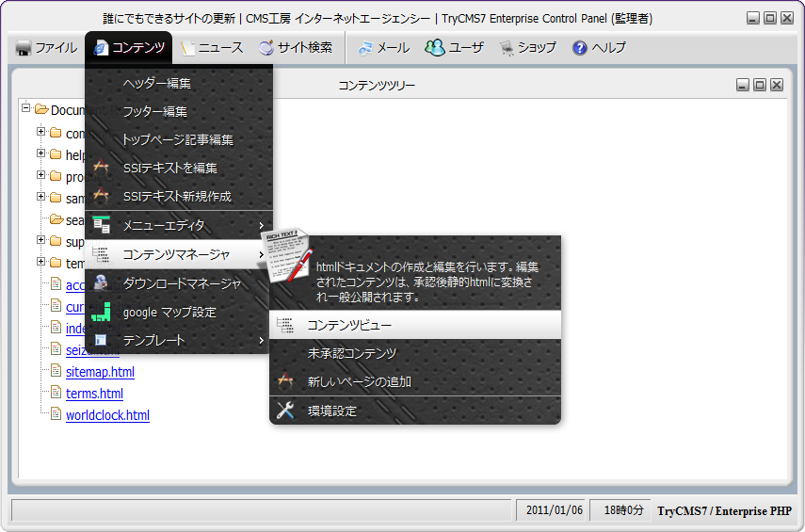Screen dimensions: 805x532
Task: Choose 未承認コンテンツ in the submenu
Action: (352, 353)
